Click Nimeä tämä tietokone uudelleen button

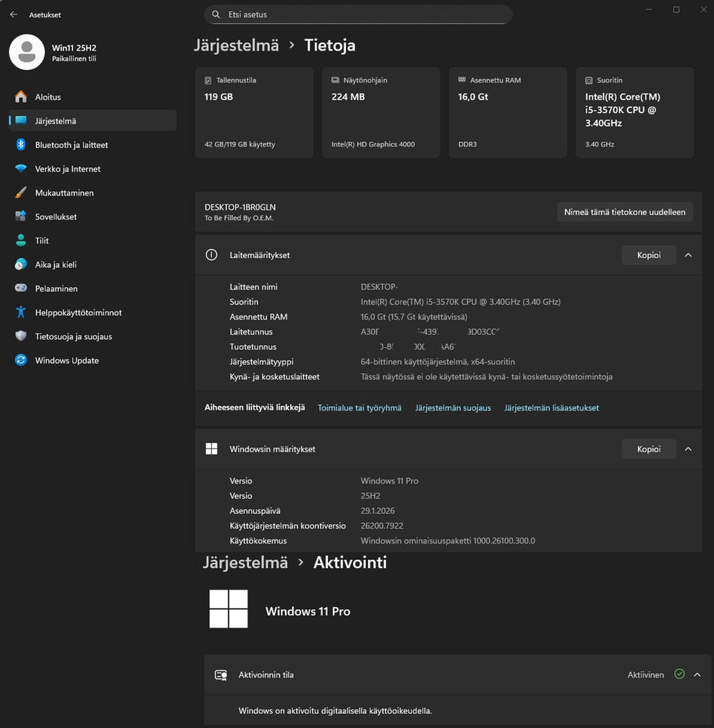(x=625, y=212)
